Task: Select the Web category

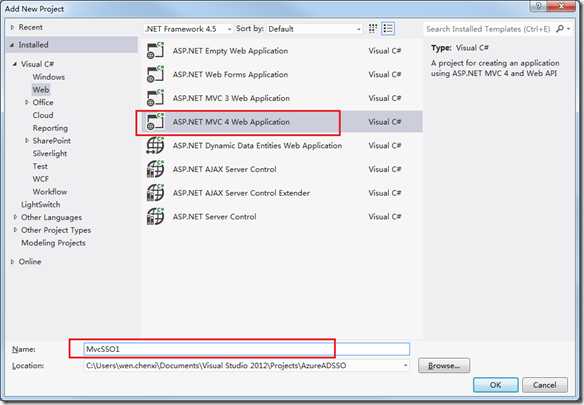Action: (x=41, y=90)
